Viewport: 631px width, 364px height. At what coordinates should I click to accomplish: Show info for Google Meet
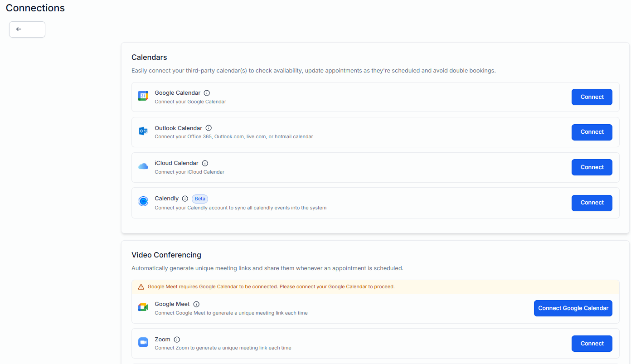196,304
